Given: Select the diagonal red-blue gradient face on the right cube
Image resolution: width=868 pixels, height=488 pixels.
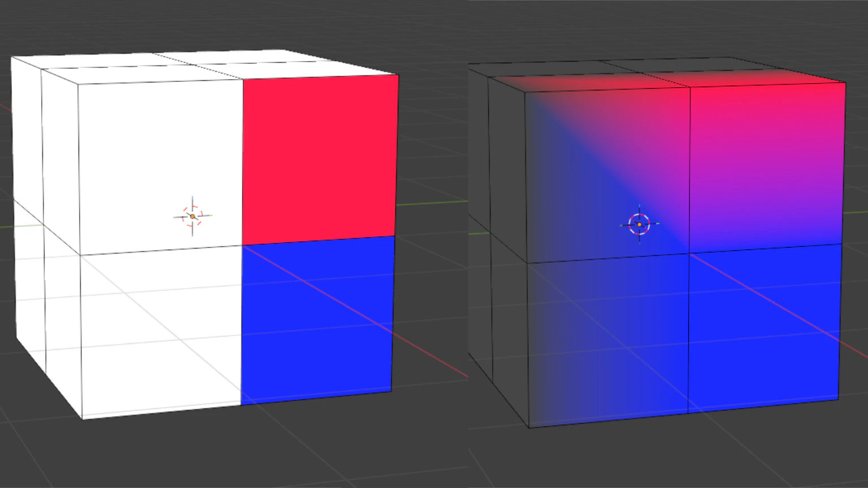Looking at the screenshot, I should pos(608,174).
